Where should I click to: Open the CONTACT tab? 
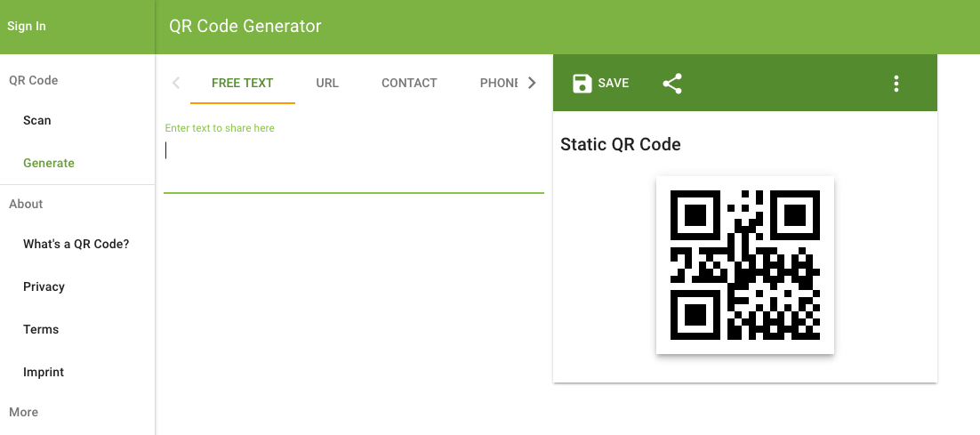point(409,83)
